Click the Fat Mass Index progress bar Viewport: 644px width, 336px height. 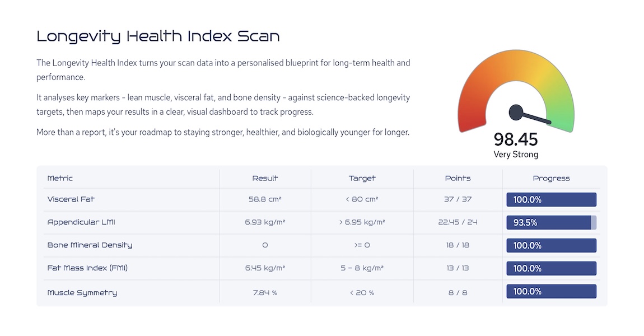(x=551, y=269)
